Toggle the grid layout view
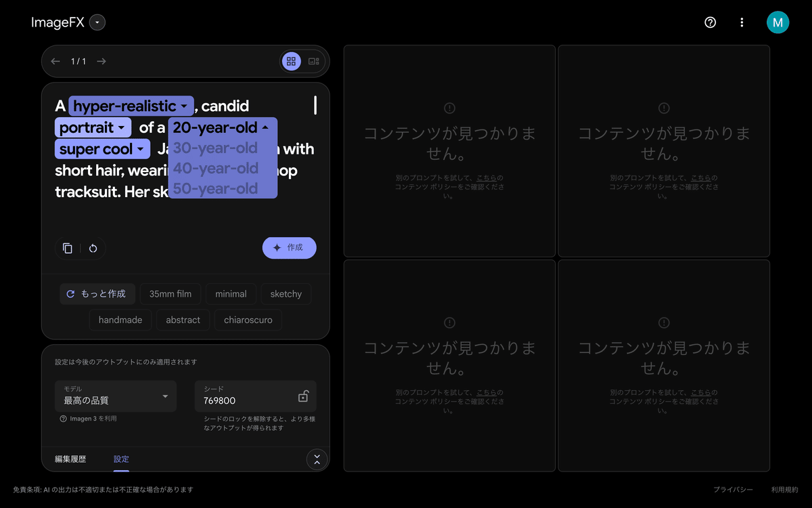 pos(291,61)
